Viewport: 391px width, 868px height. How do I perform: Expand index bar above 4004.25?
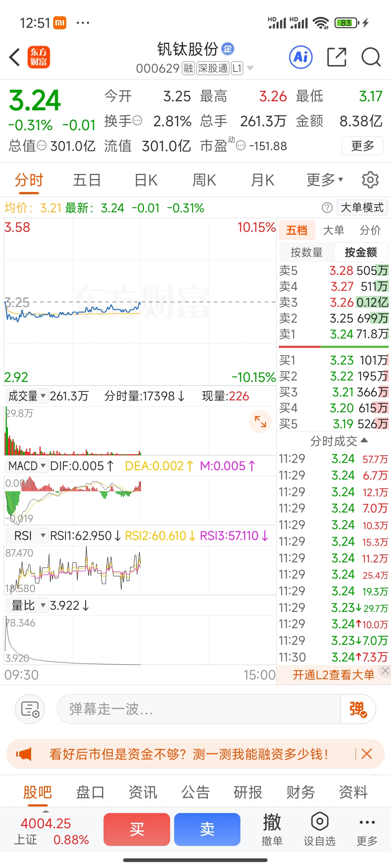pyautogui.click(x=46, y=811)
